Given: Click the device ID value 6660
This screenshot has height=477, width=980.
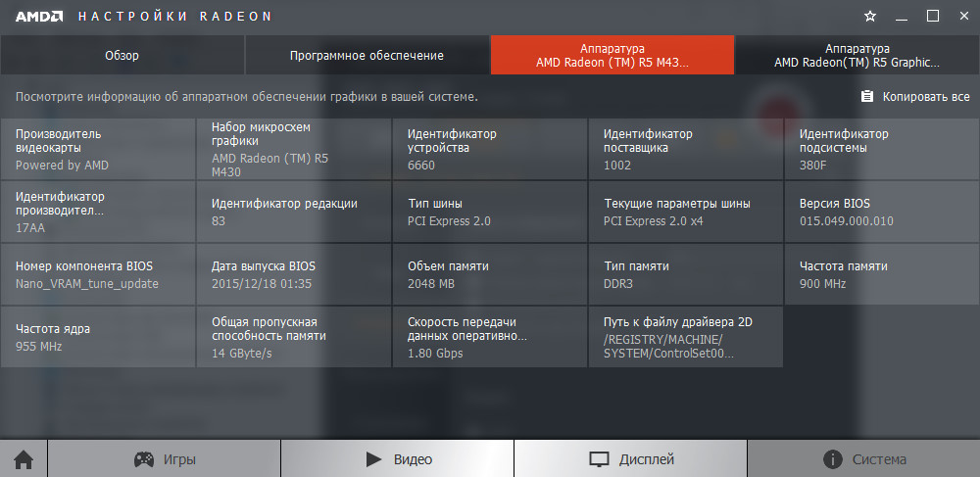Looking at the screenshot, I should (x=421, y=166).
